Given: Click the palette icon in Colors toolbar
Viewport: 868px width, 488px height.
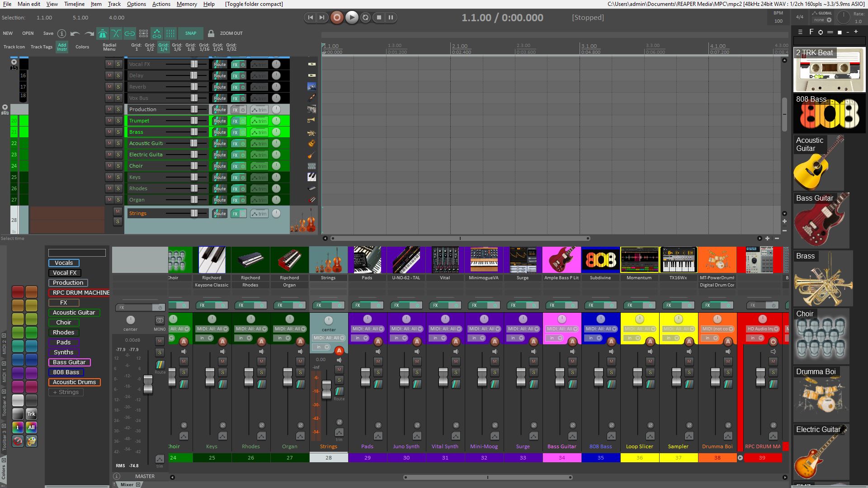Looking at the screenshot, I should (x=31, y=441).
